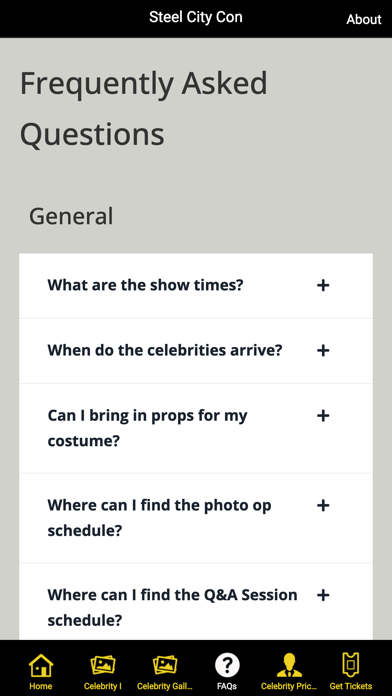Click 'When do the celebrities arrive?' question
The width and height of the screenshot is (392, 696).
[x=165, y=350]
